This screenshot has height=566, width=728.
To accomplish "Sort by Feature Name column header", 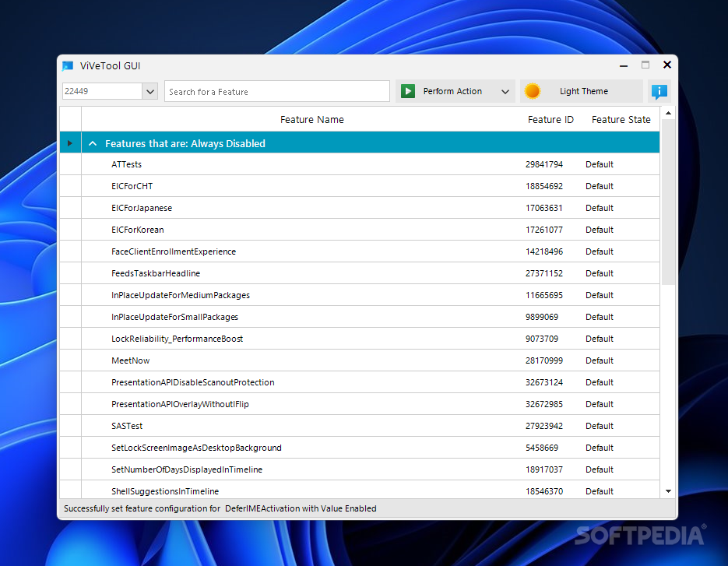I will click(312, 120).
